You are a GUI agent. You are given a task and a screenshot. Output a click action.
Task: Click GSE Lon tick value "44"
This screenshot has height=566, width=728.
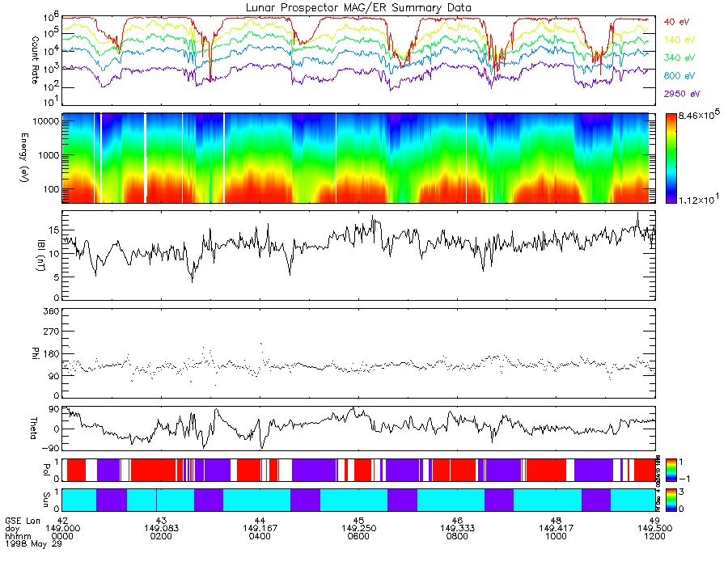[x=260, y=521]
